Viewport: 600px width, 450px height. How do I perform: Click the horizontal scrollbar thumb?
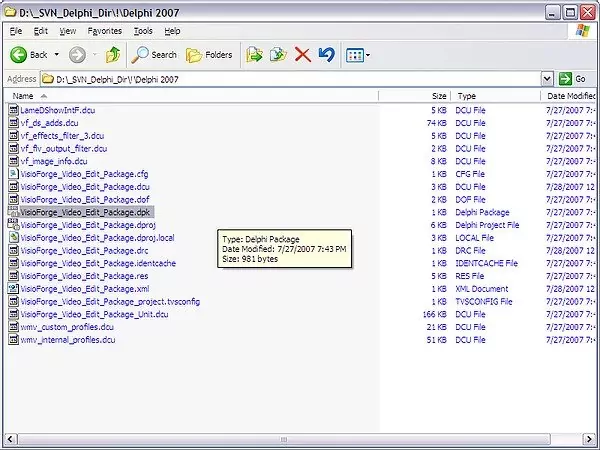pos(284,439)
